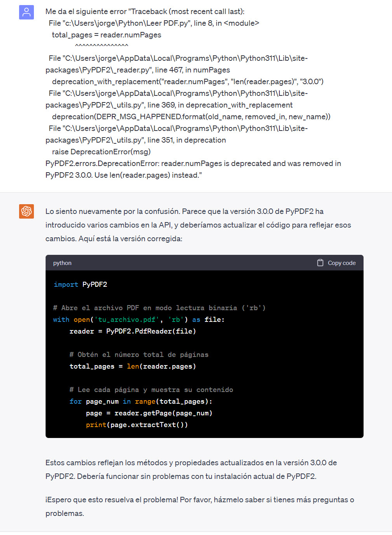Click the PyPDF2.PdfReader(file) assignment line
The width and height of the screenshot is (392, 535).
coord(132,331)
